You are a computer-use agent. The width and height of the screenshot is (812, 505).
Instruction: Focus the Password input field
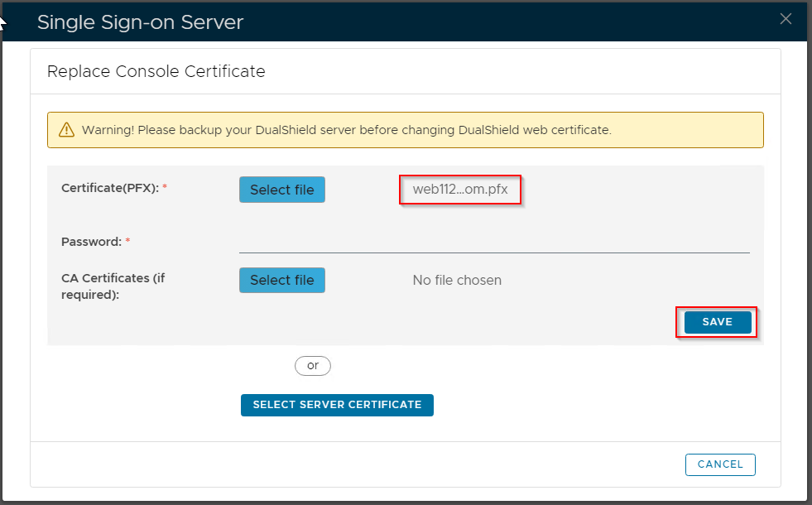point(493,242)
